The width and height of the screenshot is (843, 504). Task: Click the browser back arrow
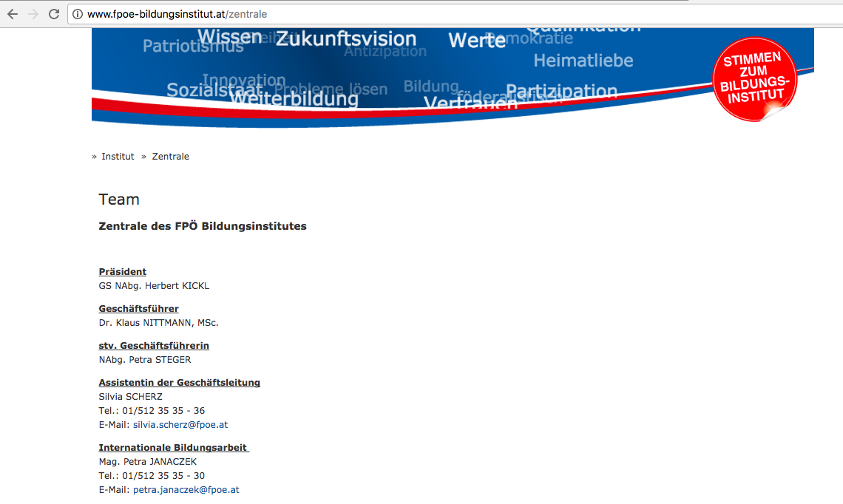13,14
